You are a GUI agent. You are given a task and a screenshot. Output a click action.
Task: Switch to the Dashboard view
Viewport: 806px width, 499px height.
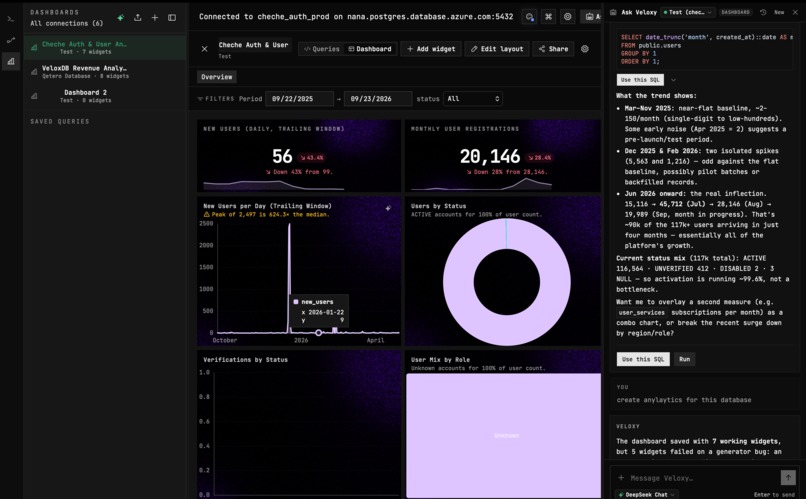(x=370, y=49)
